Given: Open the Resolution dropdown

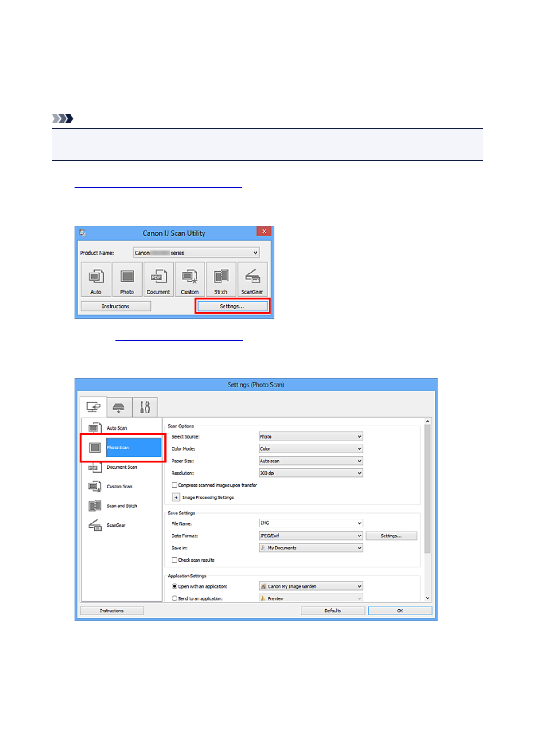Looking at the screenshot, I should click(x=310, y=473).
